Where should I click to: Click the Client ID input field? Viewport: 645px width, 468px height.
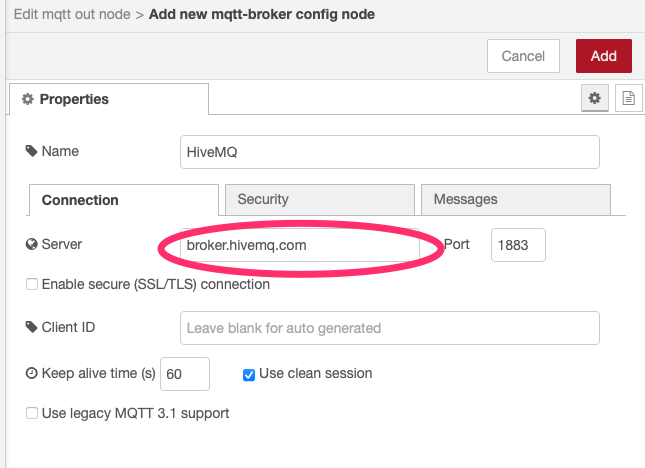(388, 328)
